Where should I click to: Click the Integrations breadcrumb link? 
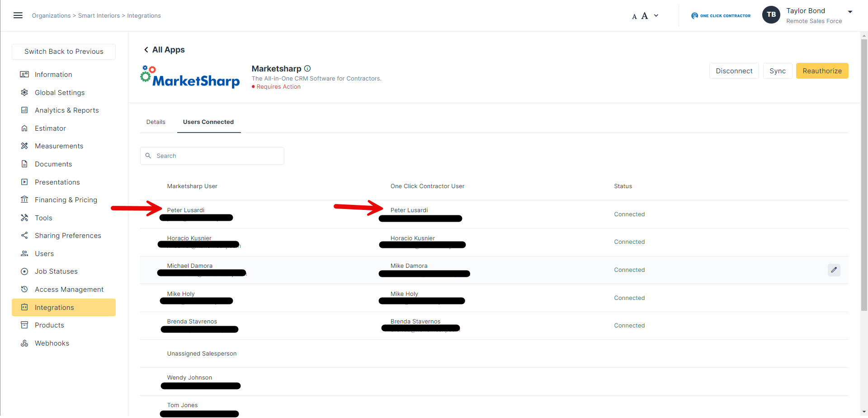tap(144, 15)
